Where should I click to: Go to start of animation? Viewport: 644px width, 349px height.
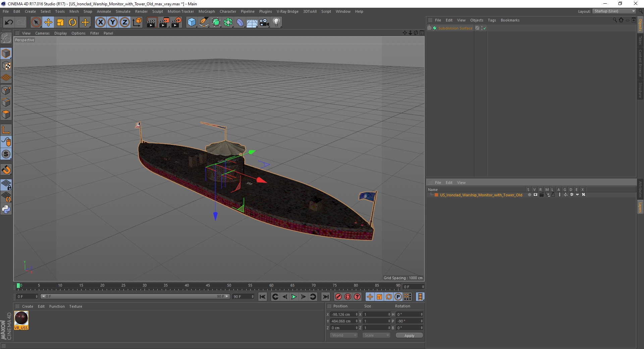click(263, 297)
